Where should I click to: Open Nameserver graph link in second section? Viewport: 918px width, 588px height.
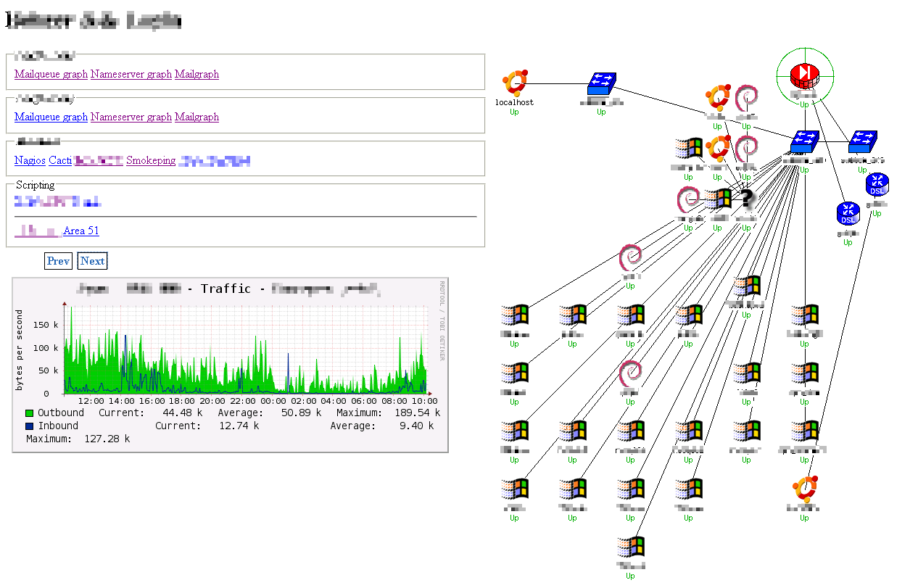[x=131, y=117]
